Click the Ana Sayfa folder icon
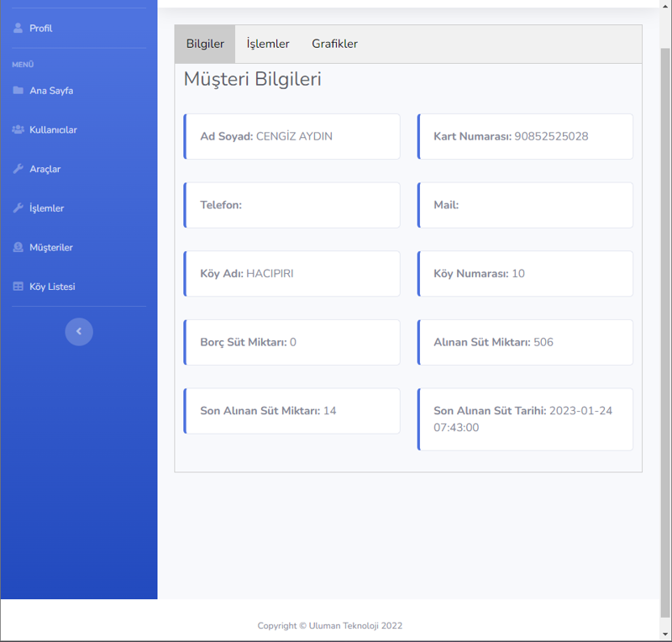Image resolution: width=672 pixels, height=642 pixels. [x=18, y=90]
